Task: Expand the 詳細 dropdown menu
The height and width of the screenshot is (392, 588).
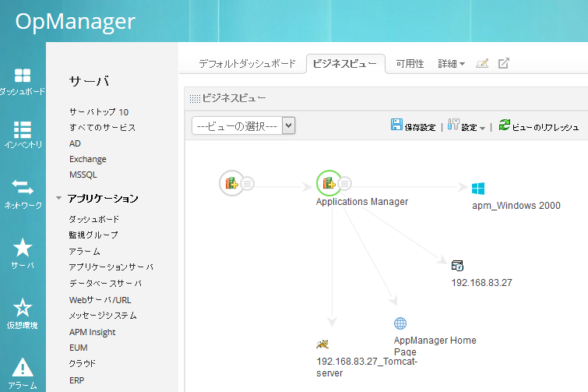Action: click(x=452, y=64)
